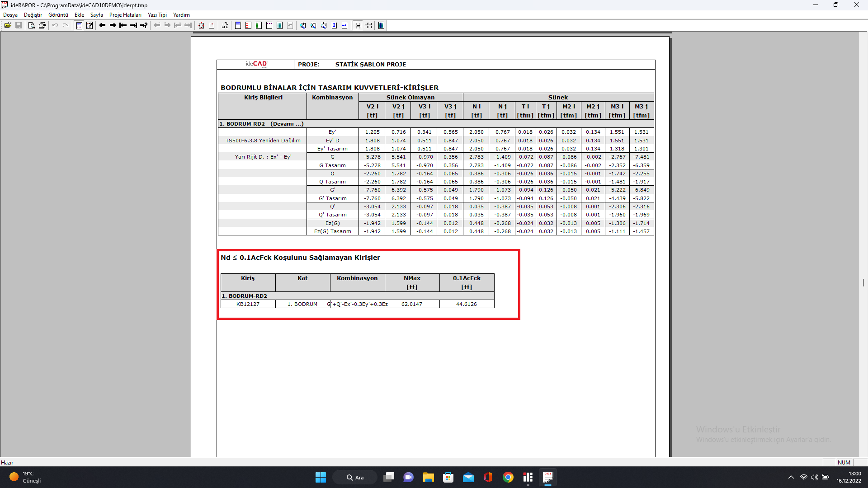Screen dimensions: 868x488
Task: Click the red node frame toolbar icon
Action: tap(201, 25)
